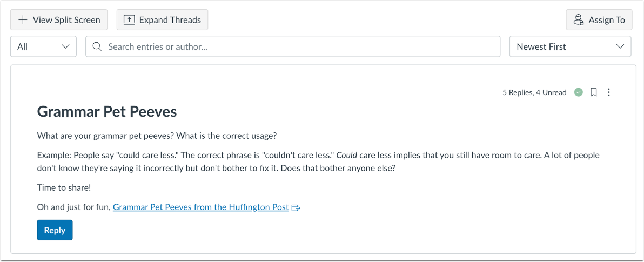Click the Expand Threads arrow icon

pos(129,20)
